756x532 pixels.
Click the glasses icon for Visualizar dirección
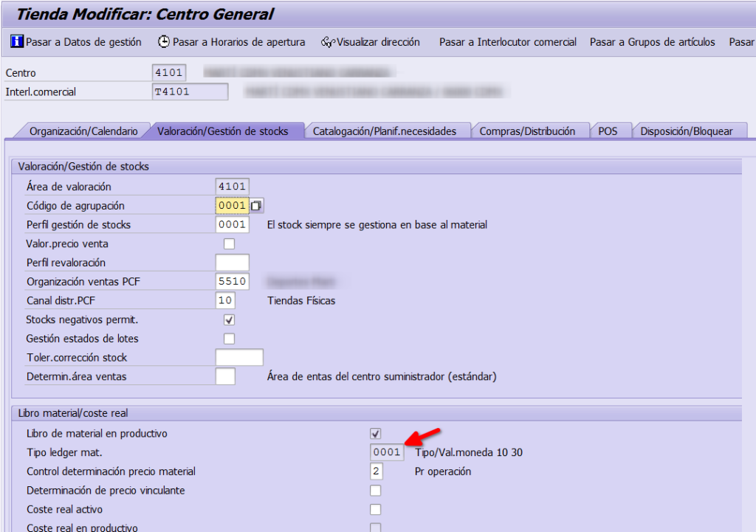[x=328, y=43]
